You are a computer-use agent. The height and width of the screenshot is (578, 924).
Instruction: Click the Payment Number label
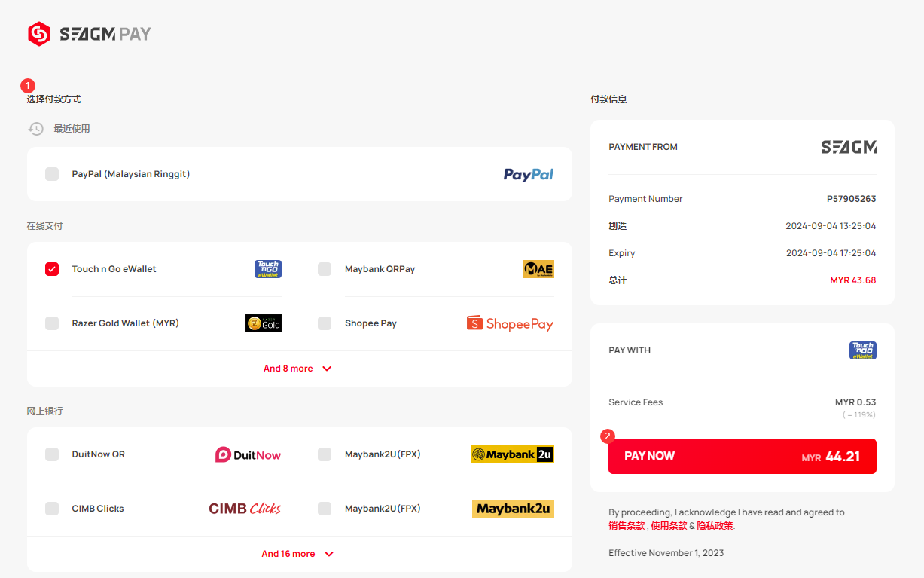click(x=645, y=199)
